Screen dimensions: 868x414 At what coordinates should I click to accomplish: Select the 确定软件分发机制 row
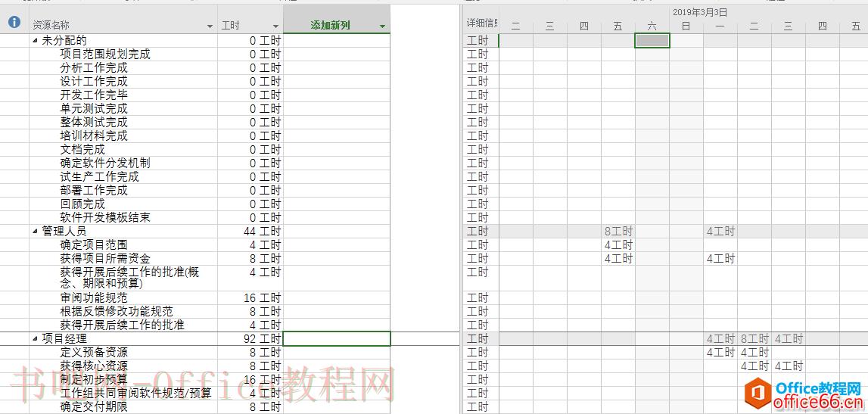click(x=105, y=163)
